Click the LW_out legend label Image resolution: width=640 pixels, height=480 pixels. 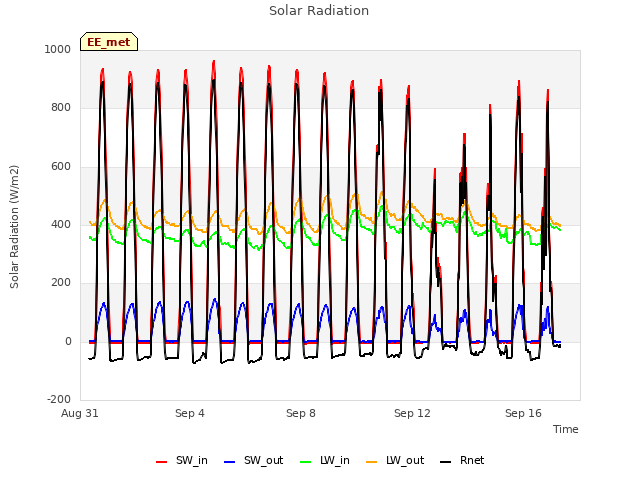click(x=405, y=461)
